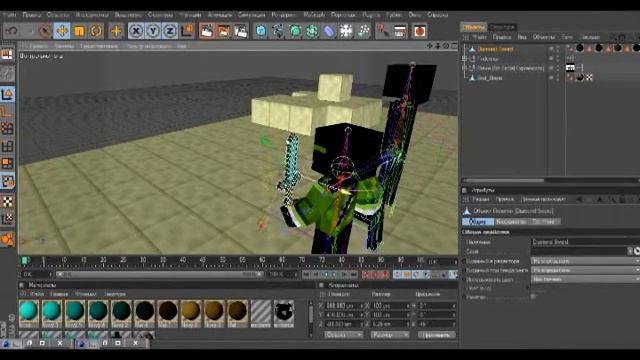Tick the checkbox ending the Attributes properties
The image size is (640, 360).
coord(533,297)
